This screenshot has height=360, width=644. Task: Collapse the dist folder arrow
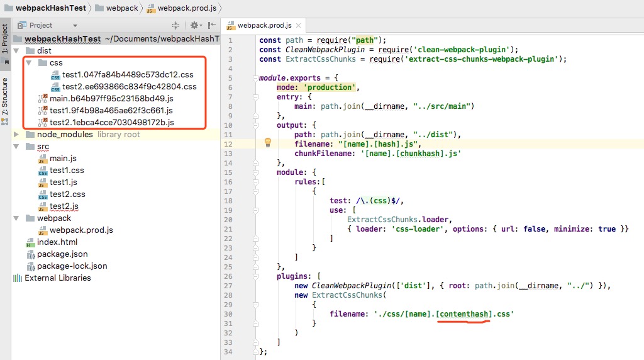click(17, 50)
